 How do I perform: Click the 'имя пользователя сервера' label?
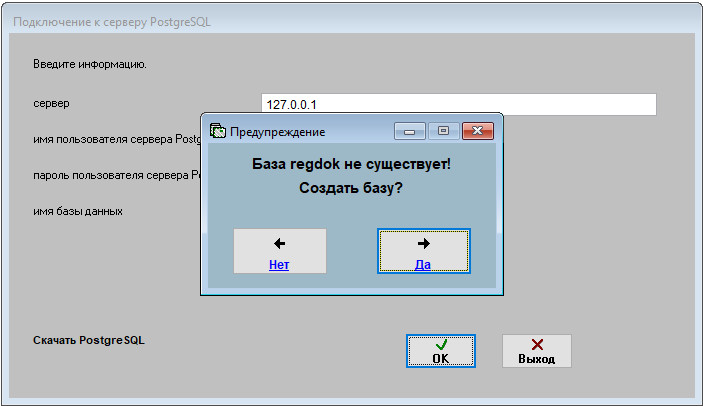point(117,139)
